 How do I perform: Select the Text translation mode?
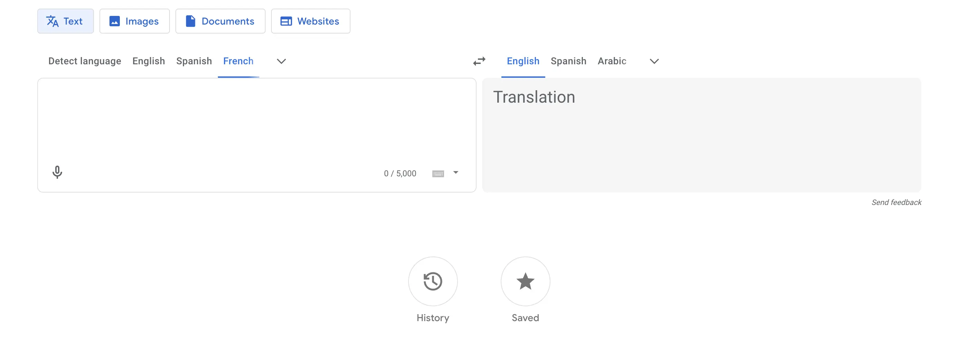pos(65,21)
